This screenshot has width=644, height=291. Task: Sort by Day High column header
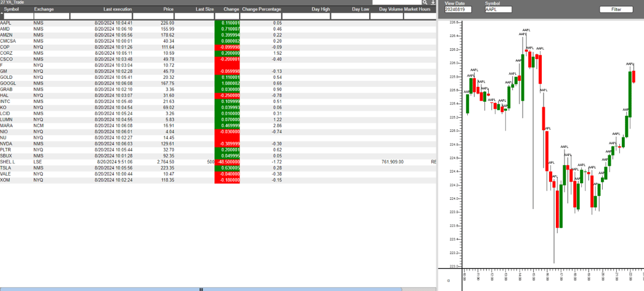point(321,9)
